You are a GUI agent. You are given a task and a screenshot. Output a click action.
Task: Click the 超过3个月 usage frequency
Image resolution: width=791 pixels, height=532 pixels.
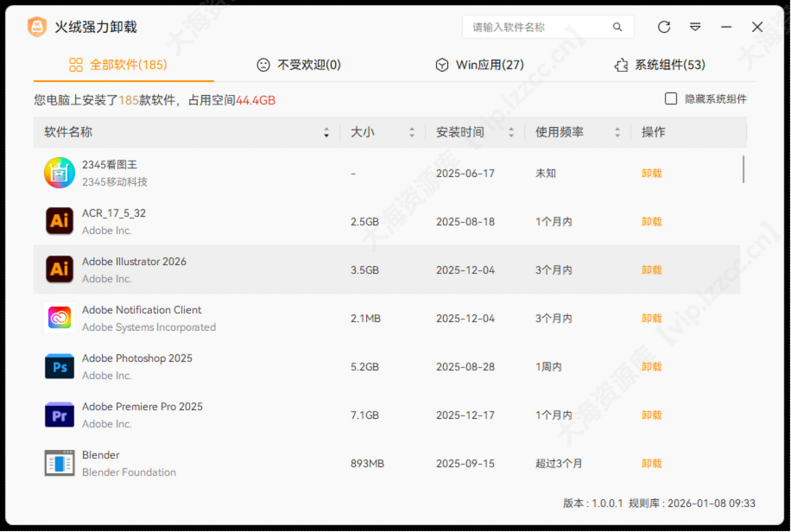tap(559, 464)
